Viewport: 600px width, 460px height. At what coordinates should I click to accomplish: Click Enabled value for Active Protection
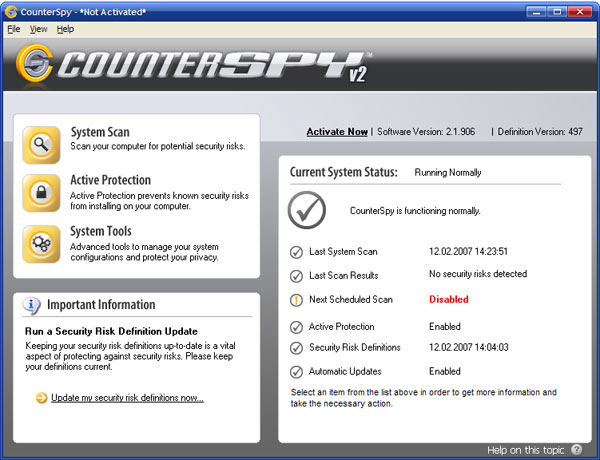(x=445, y=327)
